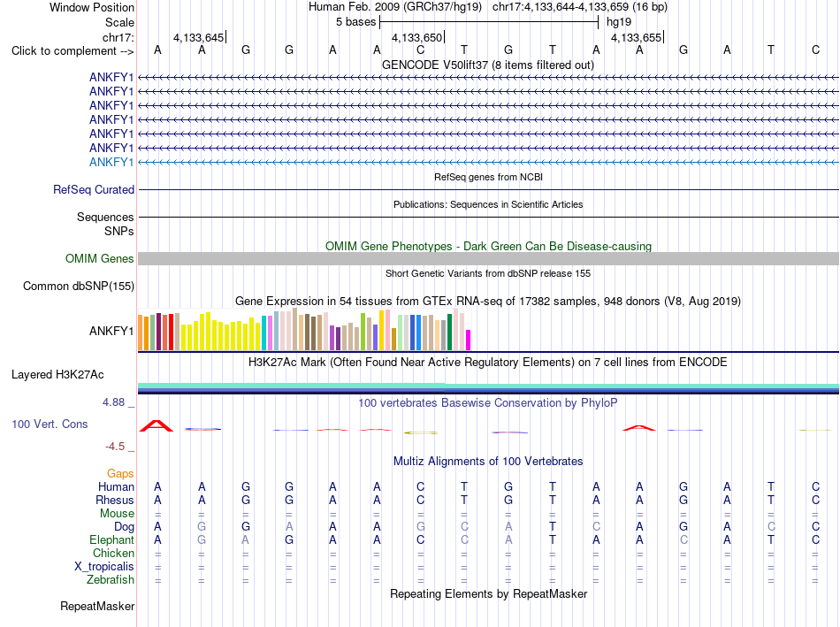Viewport: 840px width, 627px height.
Task: Click the 4,133,650 ruler position
Action: pos(417,37)
